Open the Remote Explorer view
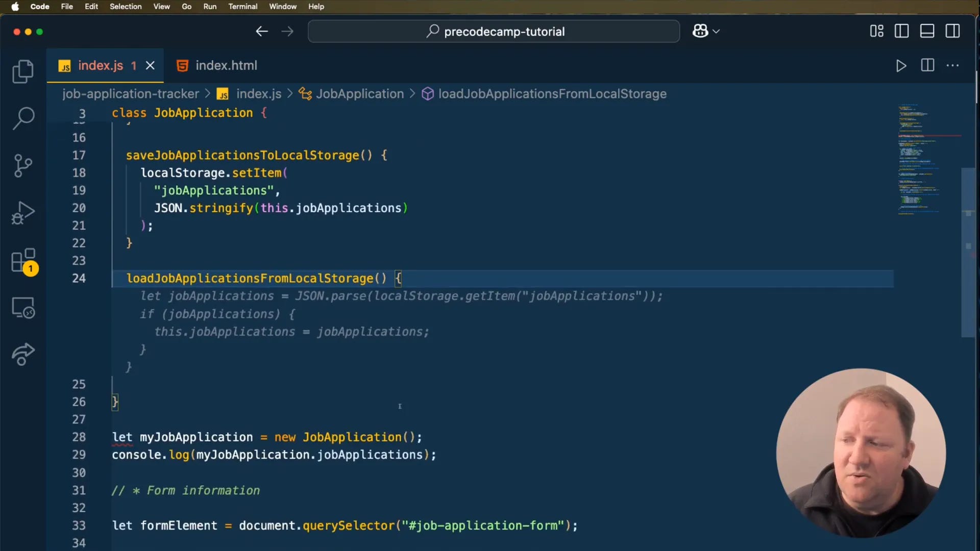Viewport: 980px width, 551px height. 23,308
